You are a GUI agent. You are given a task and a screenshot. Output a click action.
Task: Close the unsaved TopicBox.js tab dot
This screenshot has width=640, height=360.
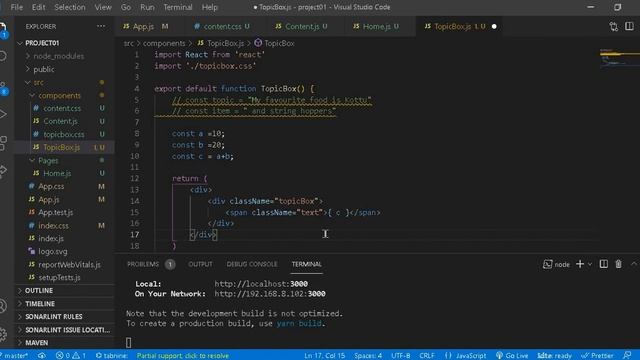point(494,27)
